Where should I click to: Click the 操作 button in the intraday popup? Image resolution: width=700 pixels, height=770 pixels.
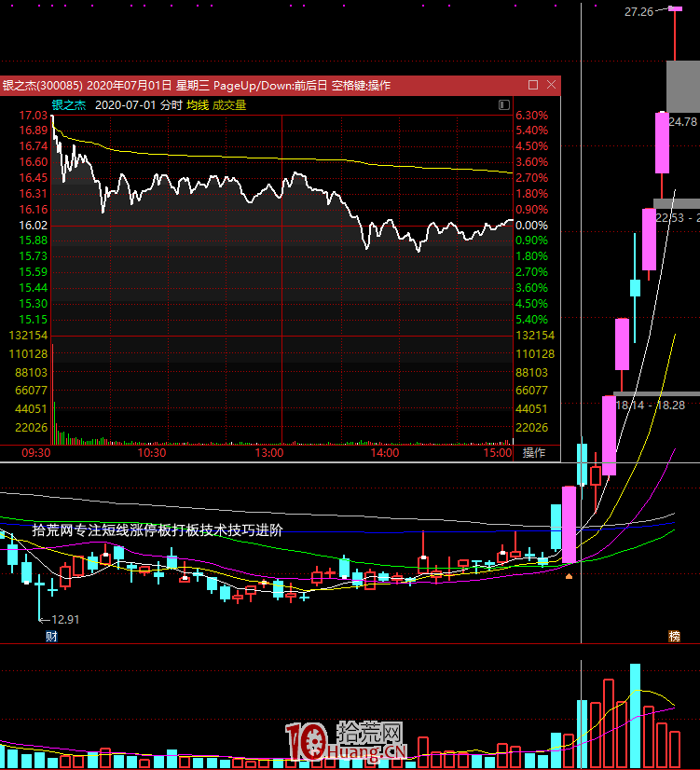(534, 453)
